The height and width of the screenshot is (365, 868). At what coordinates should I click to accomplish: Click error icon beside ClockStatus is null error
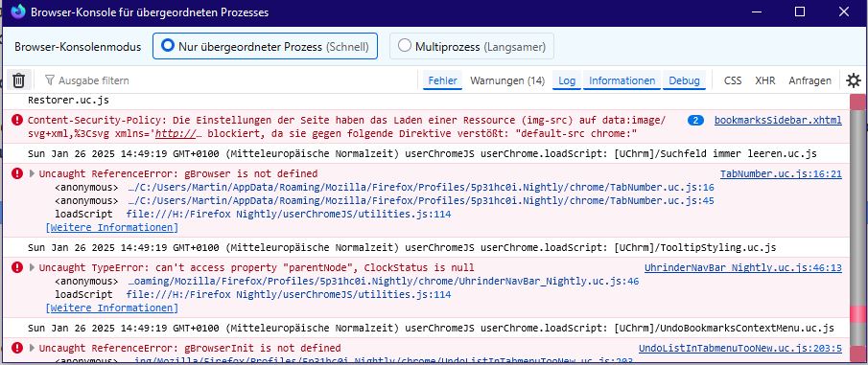point(17,268)
